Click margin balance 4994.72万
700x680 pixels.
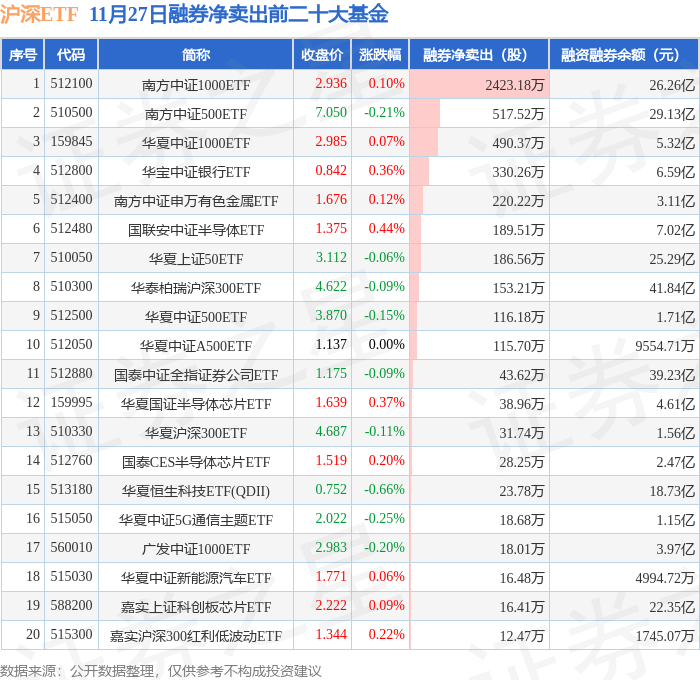coord(665,578)
